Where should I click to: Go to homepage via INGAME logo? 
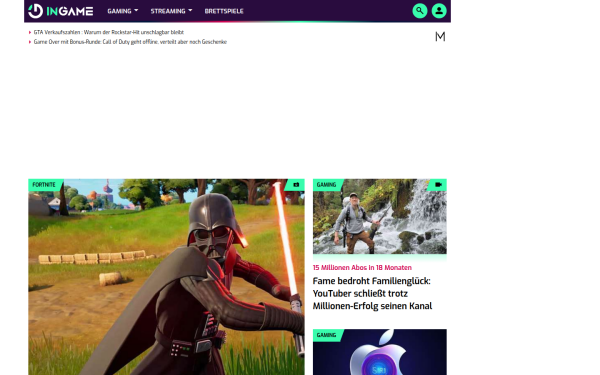pyautogui.click(x=60, y=11)
